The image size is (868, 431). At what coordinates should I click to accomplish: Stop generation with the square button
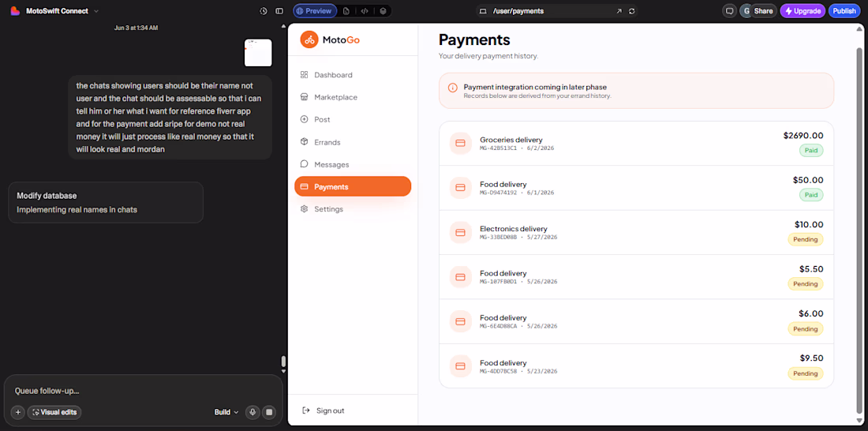pos(269,412)
